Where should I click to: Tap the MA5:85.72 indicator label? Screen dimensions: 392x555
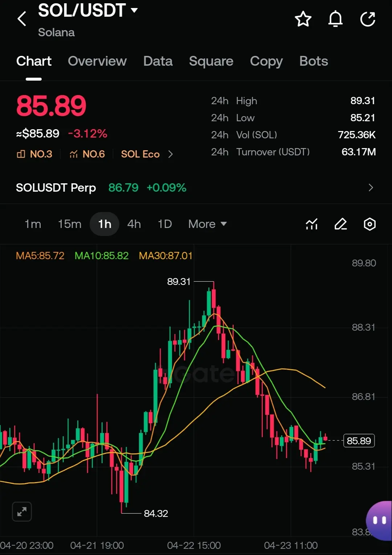click(x=40, y=256)
